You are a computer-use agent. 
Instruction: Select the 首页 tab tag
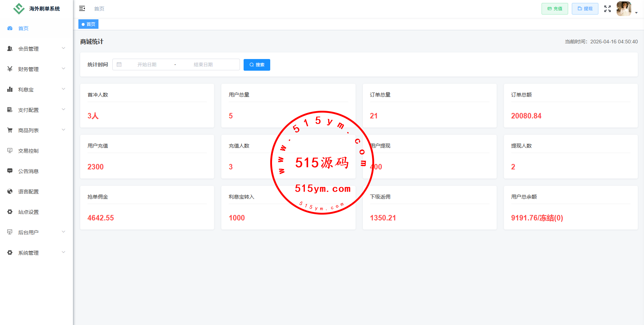click(89, 24)
